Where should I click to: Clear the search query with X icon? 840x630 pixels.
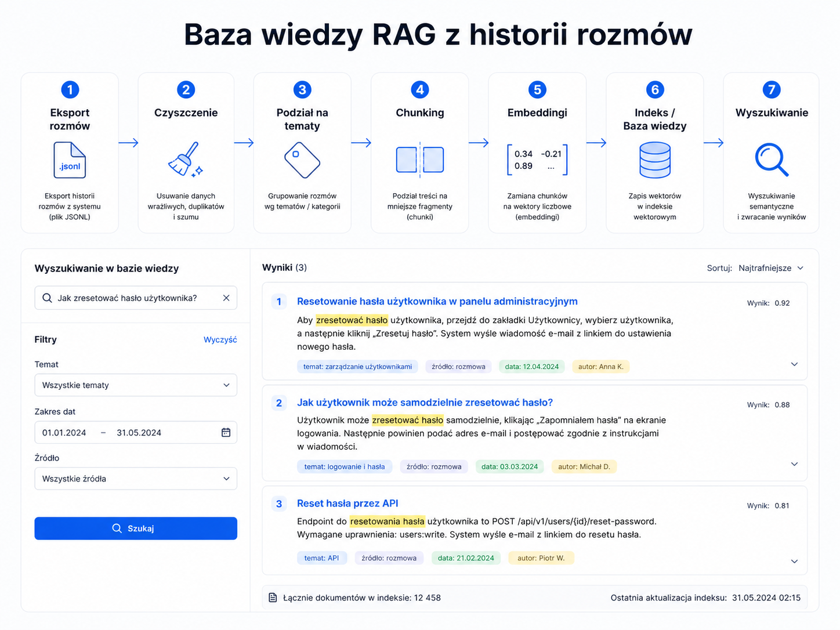[x=226, y=298]
